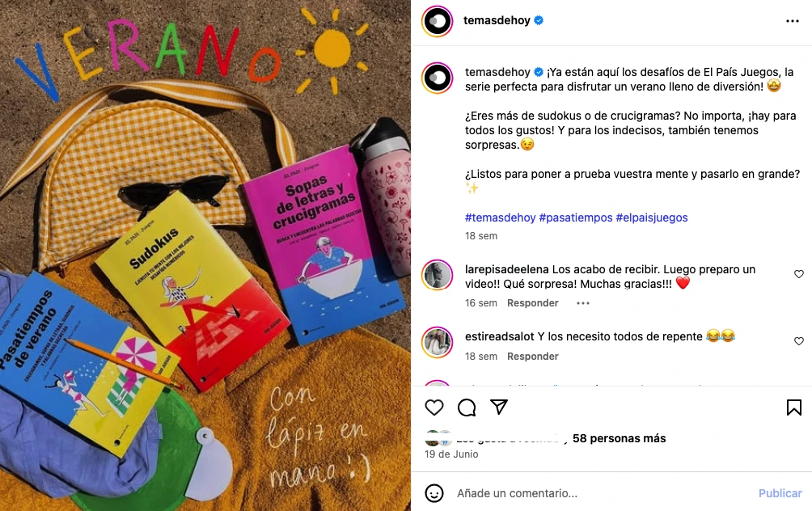Open the #temasdehoy hashtag
812x511 pixels.
point(501,217)
